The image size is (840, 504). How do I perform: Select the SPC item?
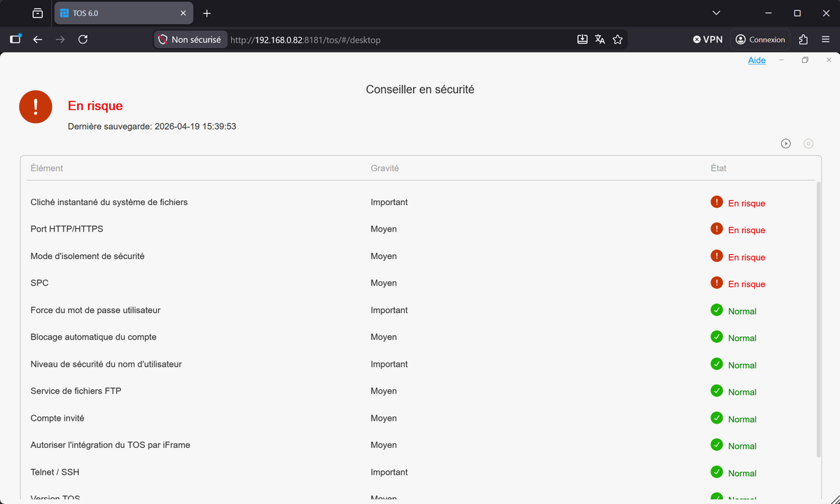click(x=40, y=283)
